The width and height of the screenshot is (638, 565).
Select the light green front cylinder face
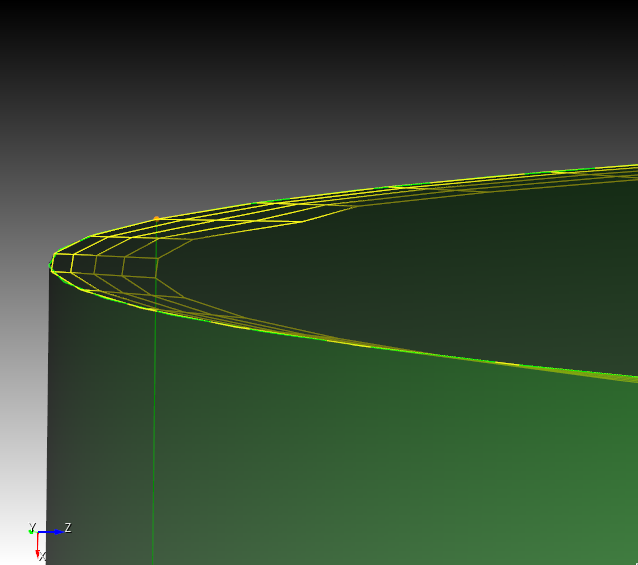pyautogui.click(x=400, y=460)
